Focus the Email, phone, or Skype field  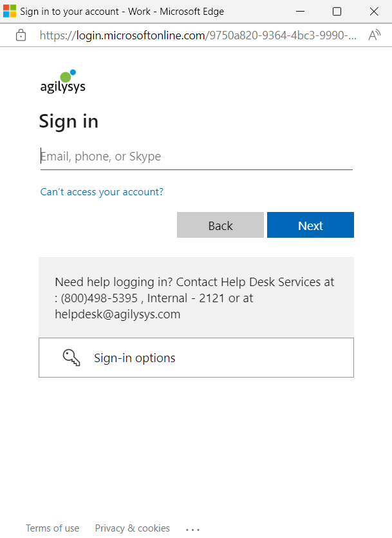pyautogui.click(x=196, y=157)
